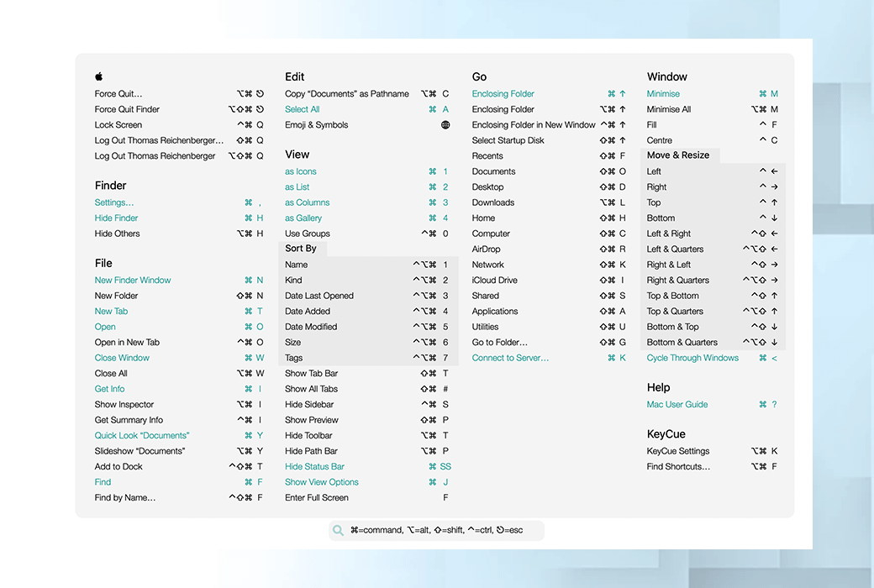
Task: Click the search field showing the key legend
Action: click(437, 530)
